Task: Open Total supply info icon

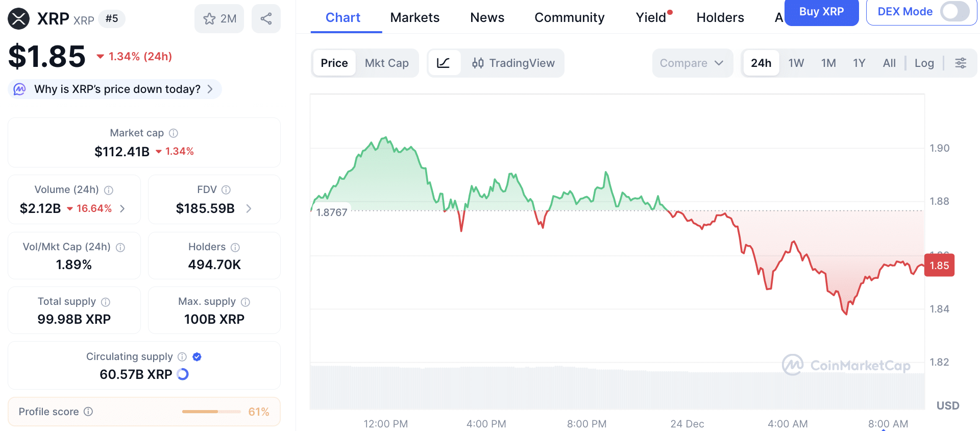Action: tap(106, 302)
